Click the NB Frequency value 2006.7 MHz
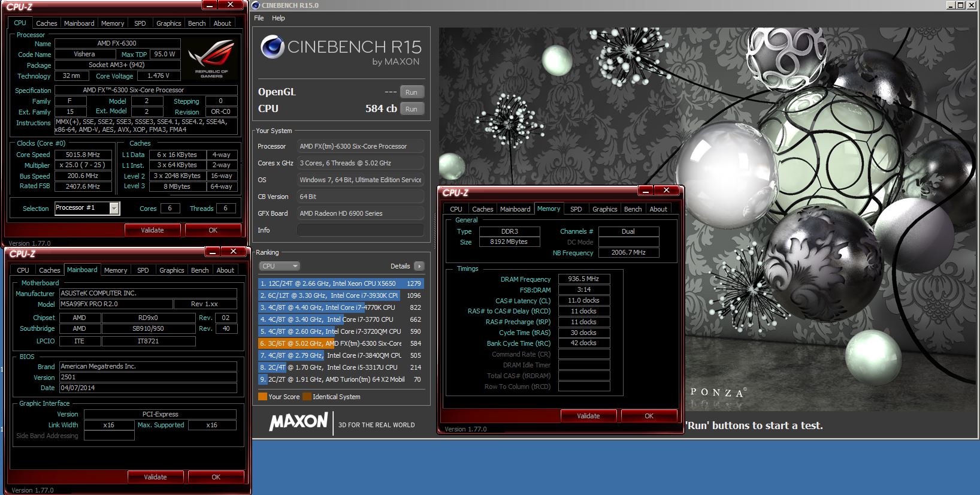The height and width of the screenshot is (495, 980). pos(628,253)
